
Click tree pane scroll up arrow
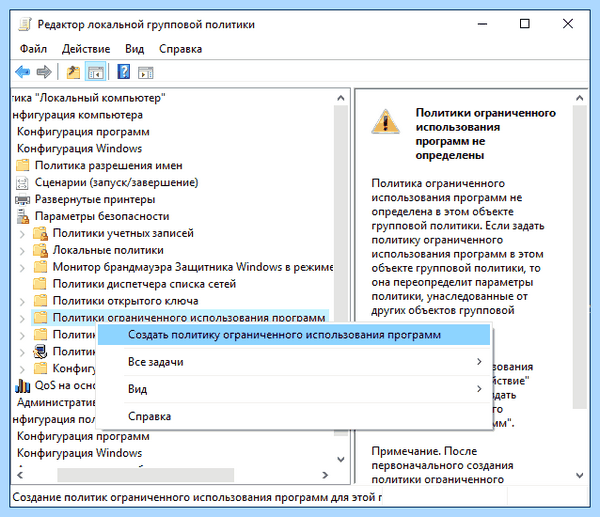click(341, 98)
